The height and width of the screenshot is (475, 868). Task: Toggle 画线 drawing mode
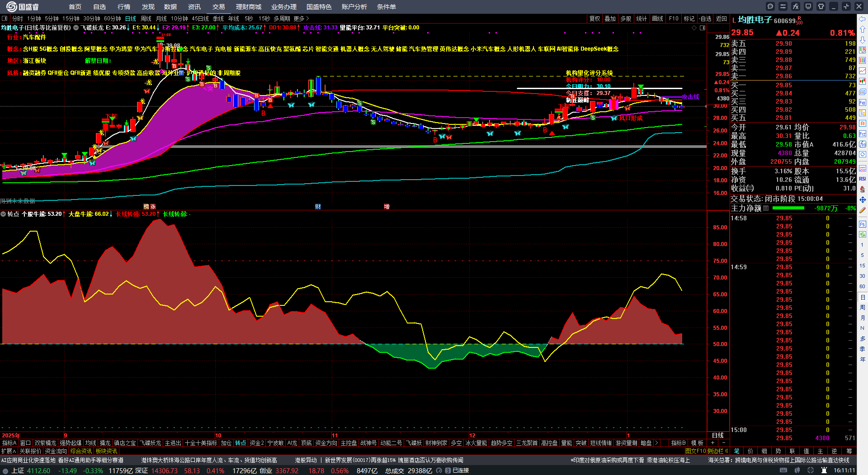pos(658,19)
